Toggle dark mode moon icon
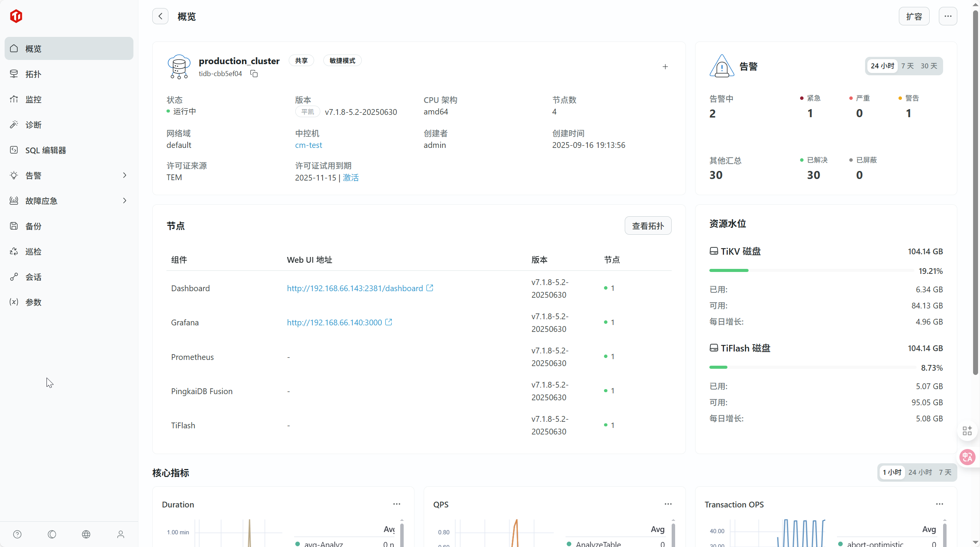The width and height of the screenshot is (980, 547). point(52,534)
